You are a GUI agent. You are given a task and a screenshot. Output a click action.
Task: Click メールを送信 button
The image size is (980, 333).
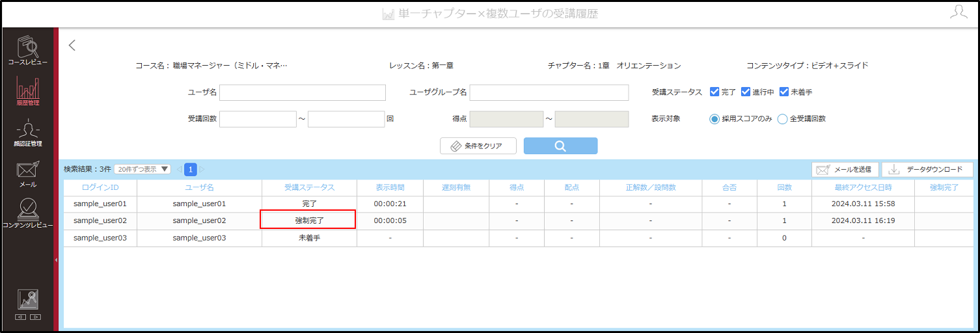pyautogui.click(x=845, y=170)
